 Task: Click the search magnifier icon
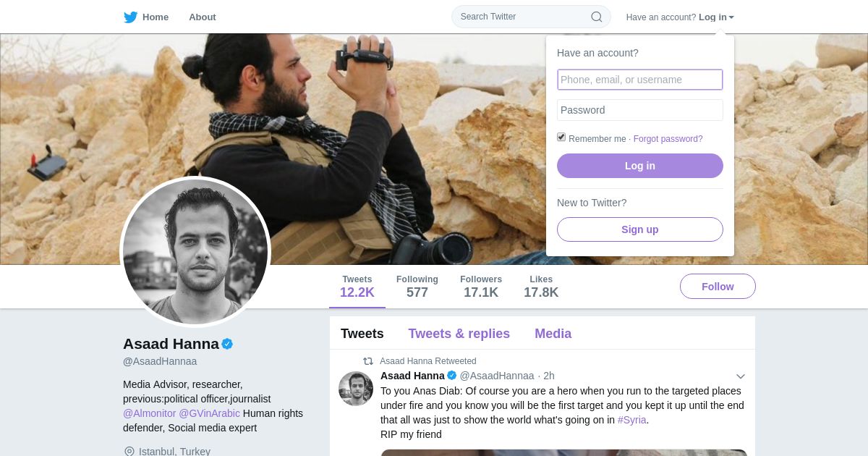click(x=597, y=17)
